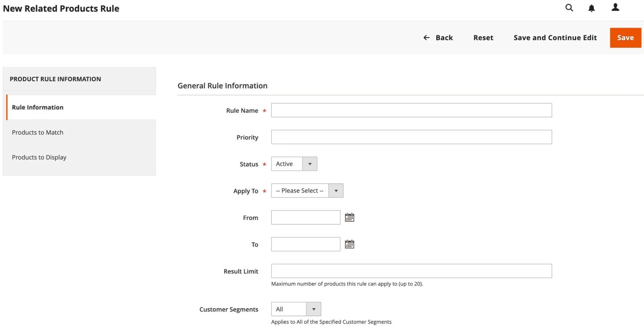644x328 pixels.
Task: Open the Apply To dropdown
Action: [307, 191]
